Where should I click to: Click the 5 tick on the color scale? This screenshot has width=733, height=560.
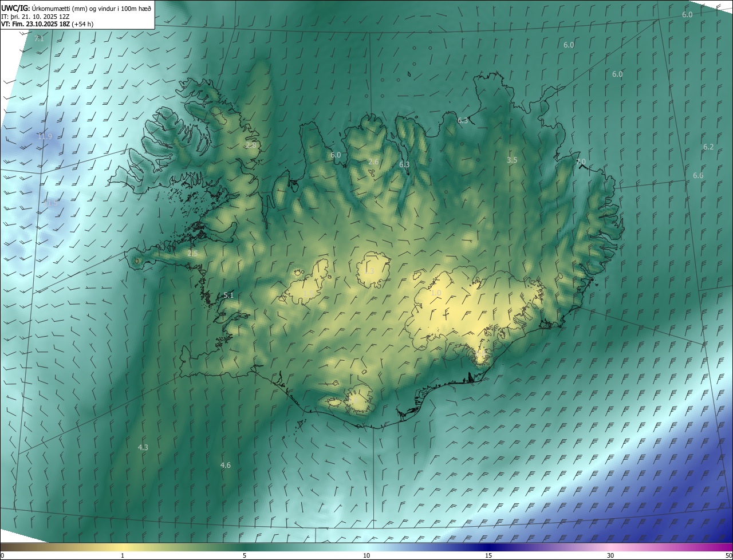(245, 555)
